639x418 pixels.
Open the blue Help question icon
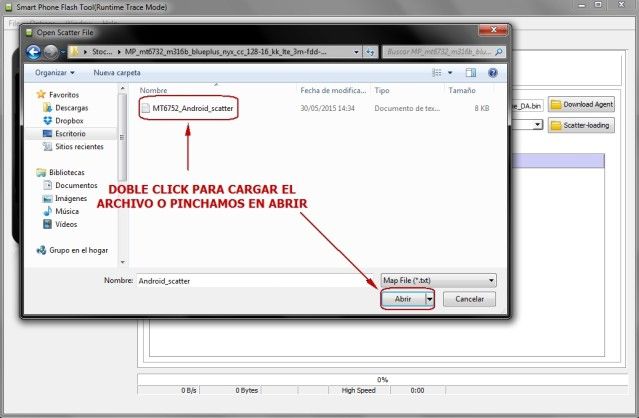(x=493, y=73)
